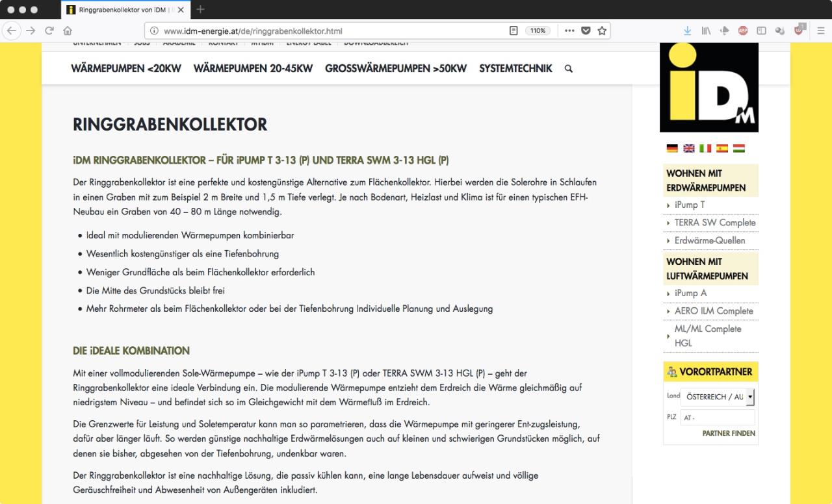
Task: Click the PLZ postal code field
Action: click(x=718, y=418)
